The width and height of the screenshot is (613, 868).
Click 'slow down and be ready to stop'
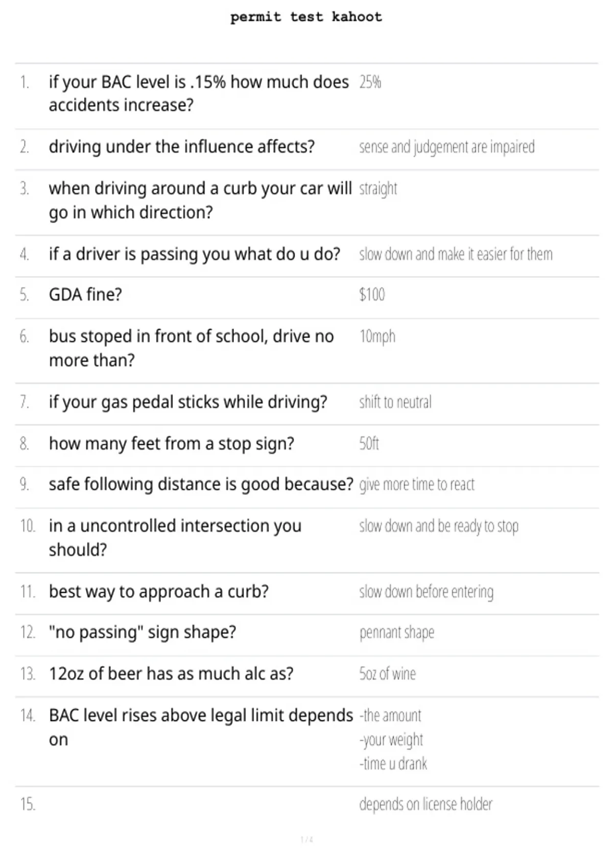[439, 526]
